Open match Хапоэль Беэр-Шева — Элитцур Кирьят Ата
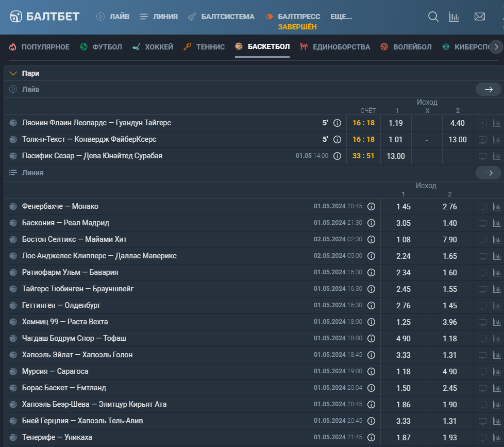Screen dimensions: 504x447 94,404
